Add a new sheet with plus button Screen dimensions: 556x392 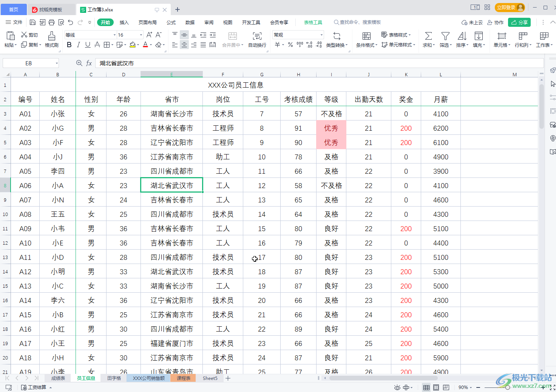(x=228, y=378)
